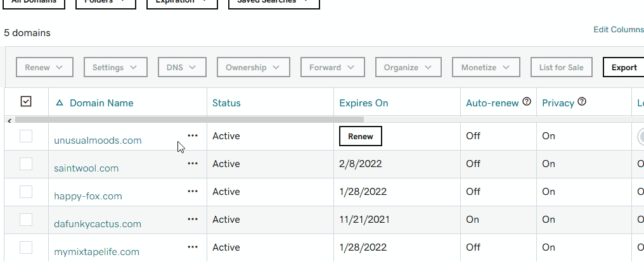The width and height of the screenshot is (644, 262).
Task: Open mymixtapelife.com domain link
Action: 96,252
